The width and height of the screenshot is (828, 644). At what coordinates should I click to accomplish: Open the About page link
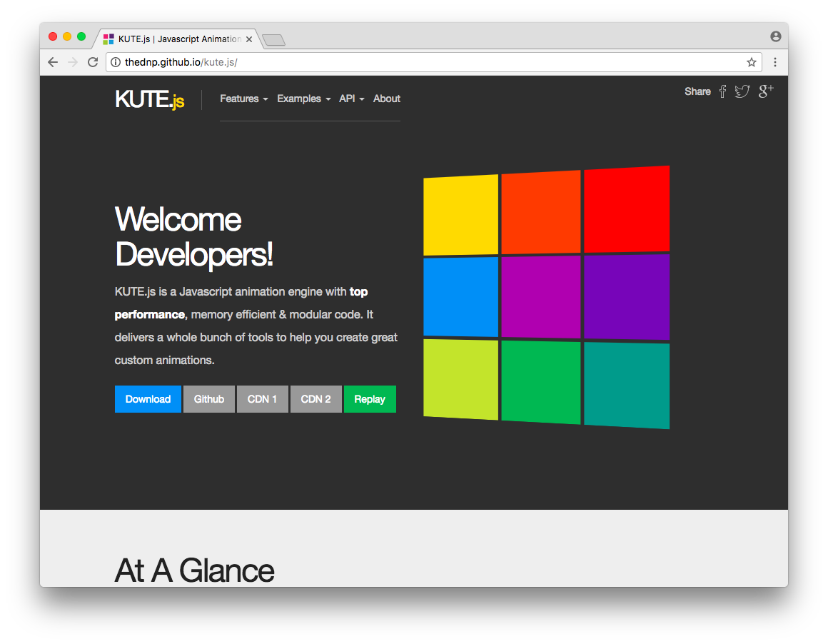pos(387,99)
